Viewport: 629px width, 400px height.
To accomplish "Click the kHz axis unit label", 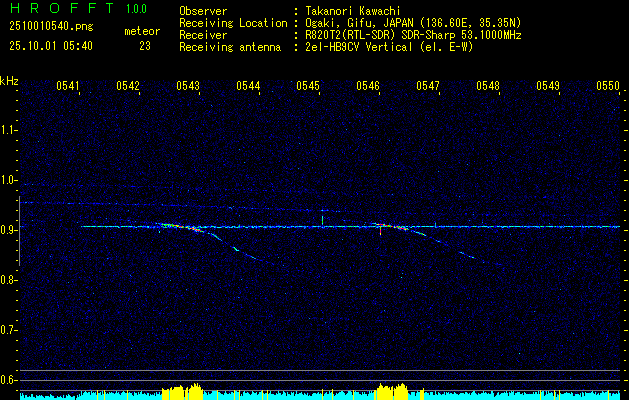I will pyautogui.click(x=9, y=81).
